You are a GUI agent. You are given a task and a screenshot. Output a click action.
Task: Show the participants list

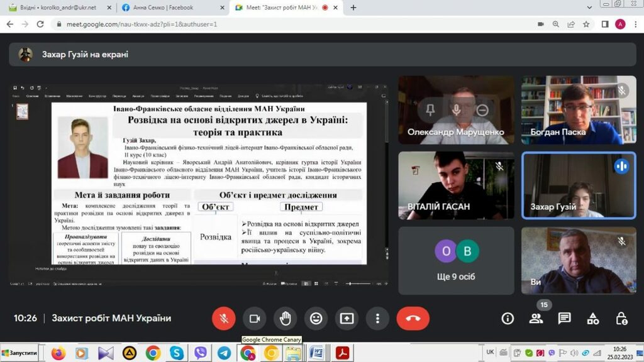[x=536, y=319]
